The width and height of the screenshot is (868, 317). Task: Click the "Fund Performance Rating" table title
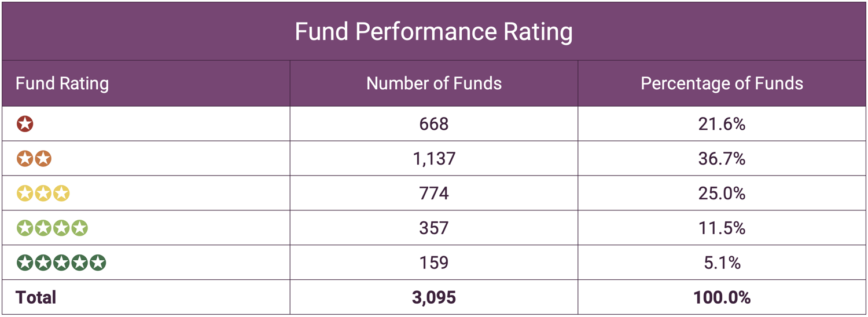[433, 31]
